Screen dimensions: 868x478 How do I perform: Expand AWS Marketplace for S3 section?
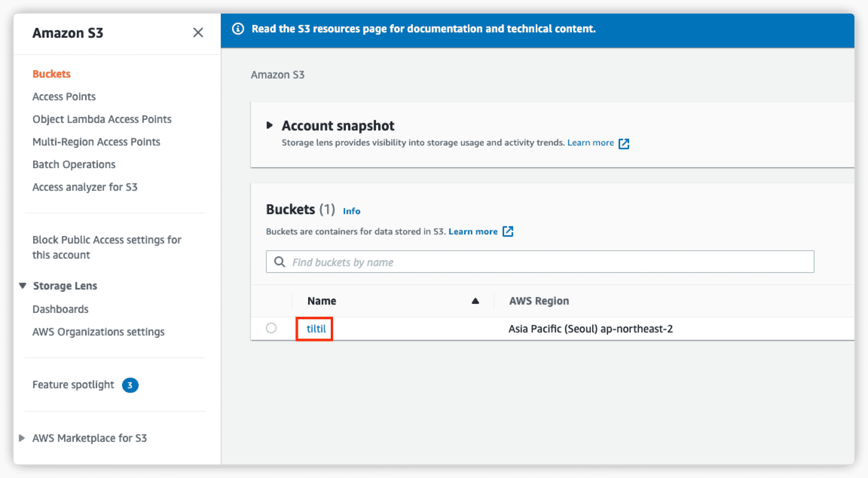[x=22, y=438]
